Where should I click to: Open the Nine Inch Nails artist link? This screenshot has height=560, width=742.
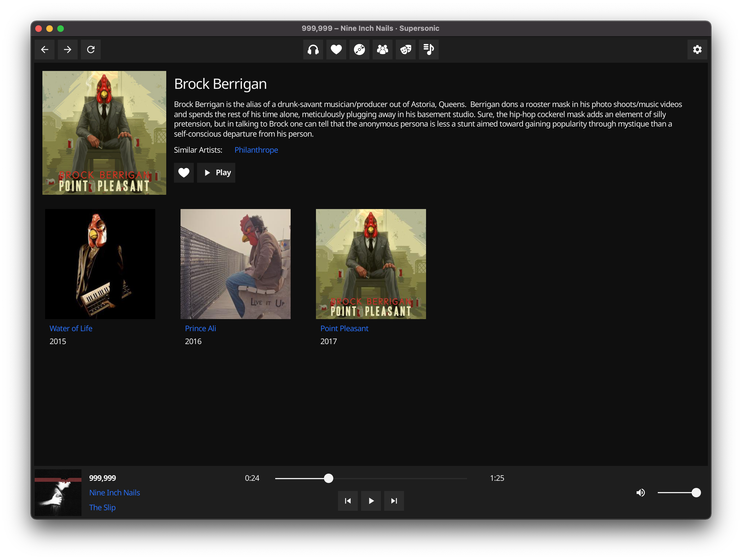tap(114, 493)
